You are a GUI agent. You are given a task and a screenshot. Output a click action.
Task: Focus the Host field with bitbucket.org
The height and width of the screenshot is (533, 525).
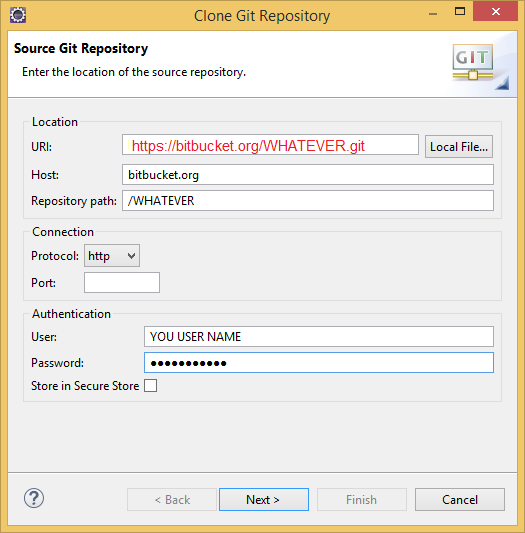pyautogui.click(x=308, y=175)
